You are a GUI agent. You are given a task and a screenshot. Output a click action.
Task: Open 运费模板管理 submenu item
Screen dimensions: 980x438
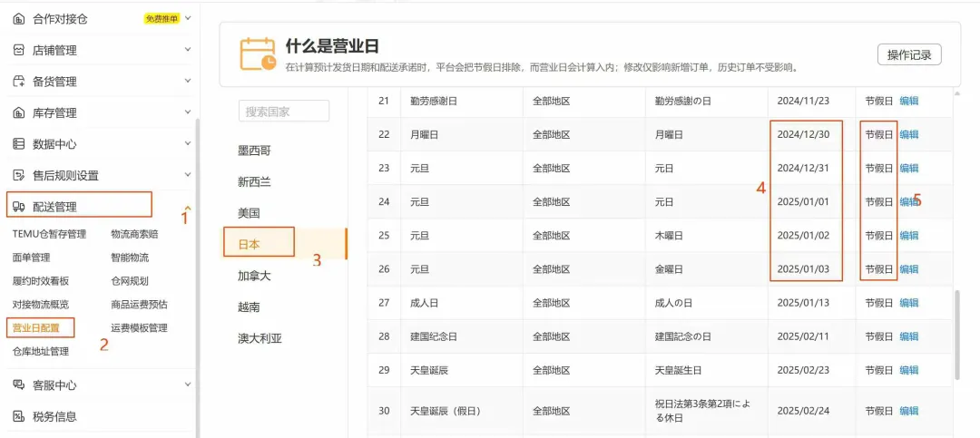[140, 327]
